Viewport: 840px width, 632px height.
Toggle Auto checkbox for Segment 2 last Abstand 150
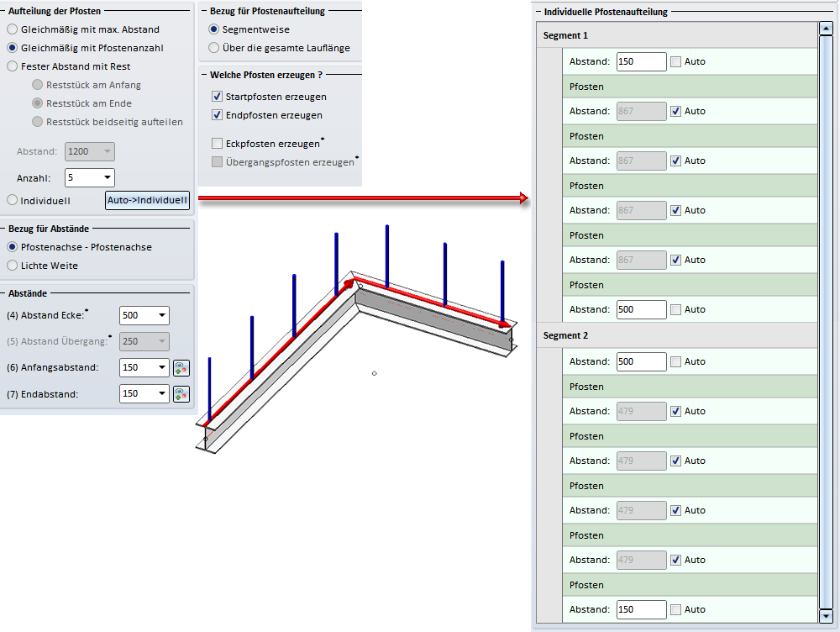[x=676, y=609]
